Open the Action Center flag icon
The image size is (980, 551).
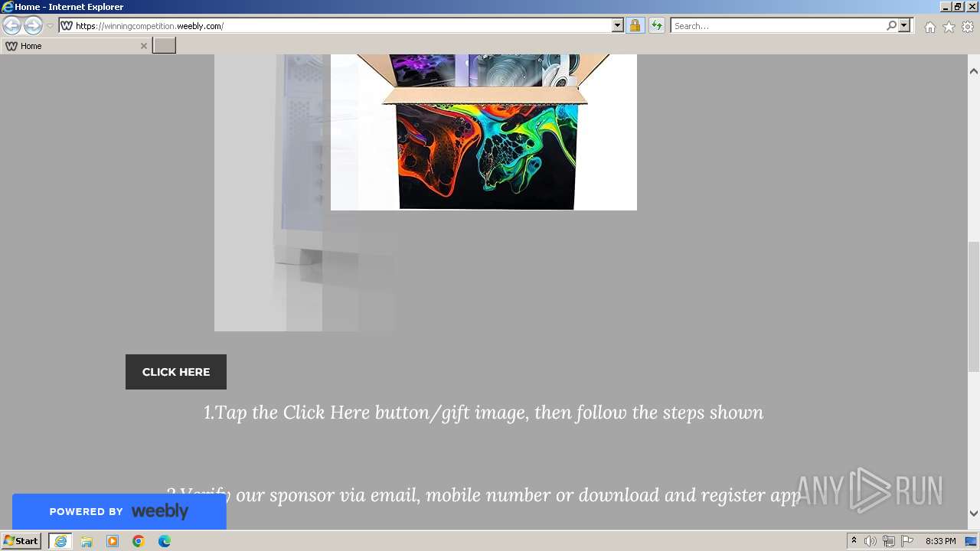907,541
